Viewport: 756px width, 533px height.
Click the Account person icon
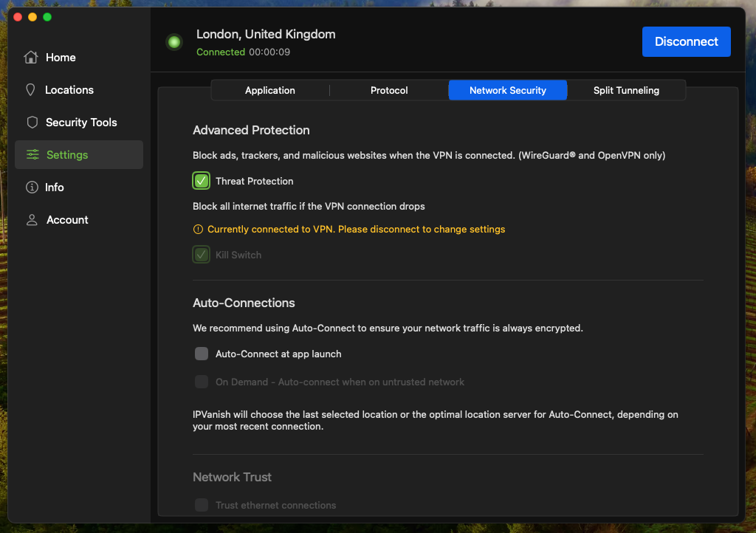click(x=32, y=220)
